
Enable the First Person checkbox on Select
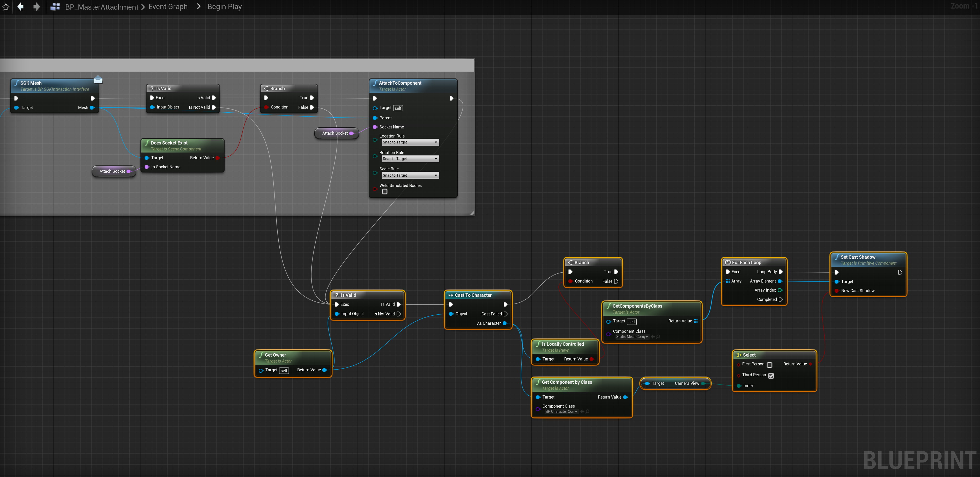tap(769, 365)
